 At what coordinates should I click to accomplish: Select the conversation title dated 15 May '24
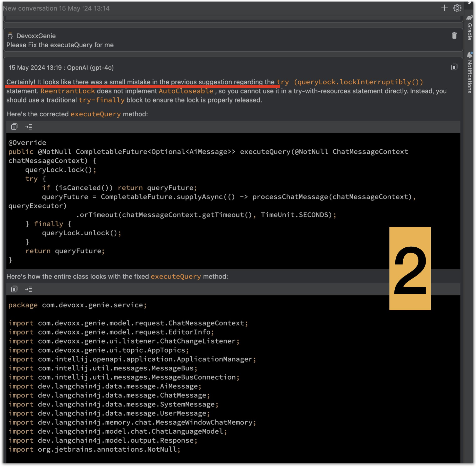tap(57, 8)
